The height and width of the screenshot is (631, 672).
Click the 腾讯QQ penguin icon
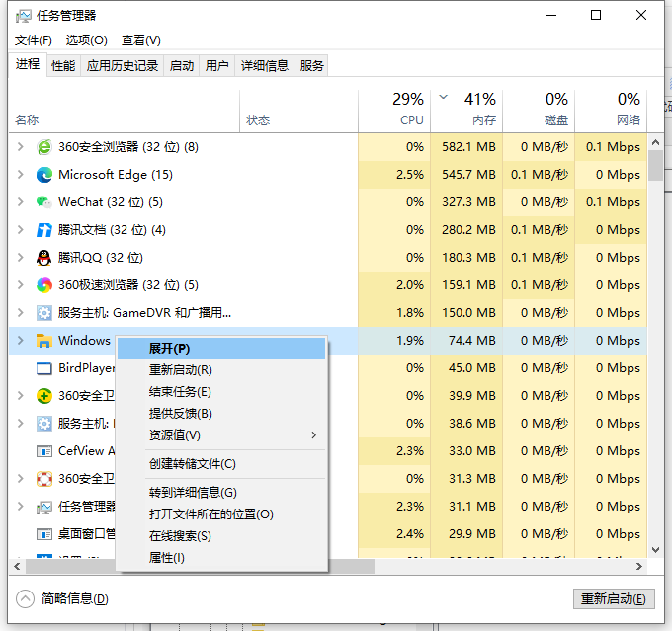43,258
